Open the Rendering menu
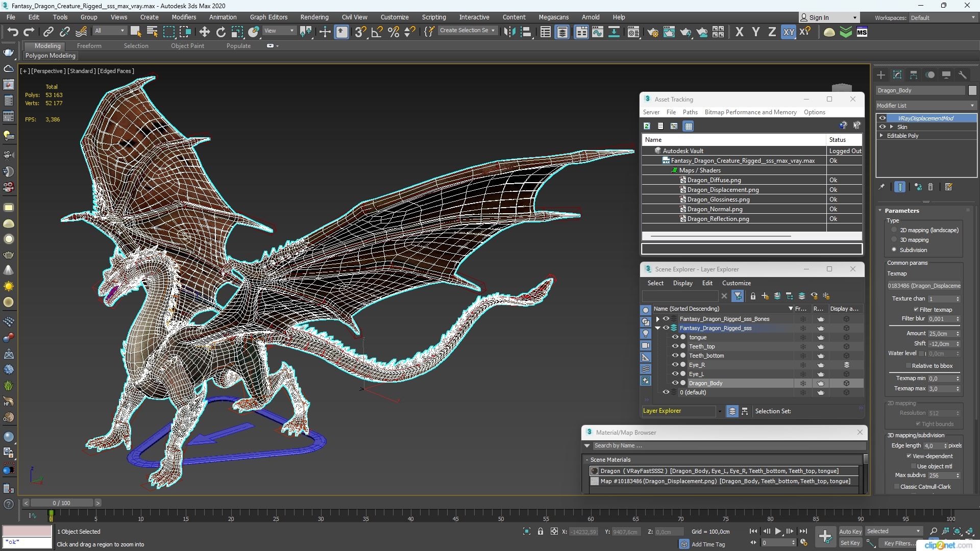980x551 pixels. pyautogui.click(x=314, y=17)
